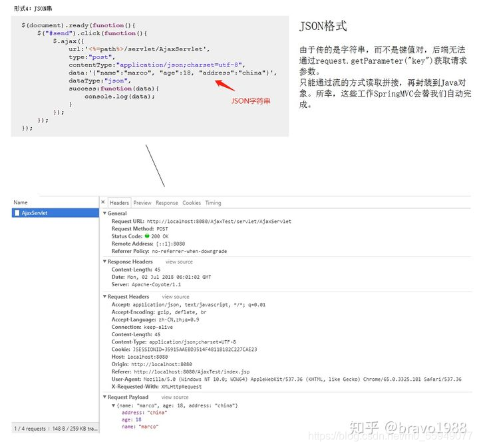
Task: Switch to the Response tab
Action: 167,203
